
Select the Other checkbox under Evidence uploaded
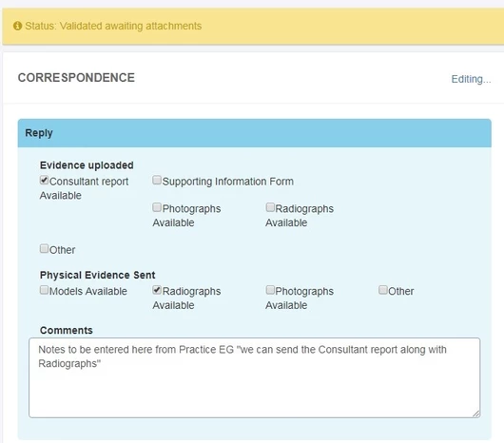pyautogui.click(x=44, y=249)
